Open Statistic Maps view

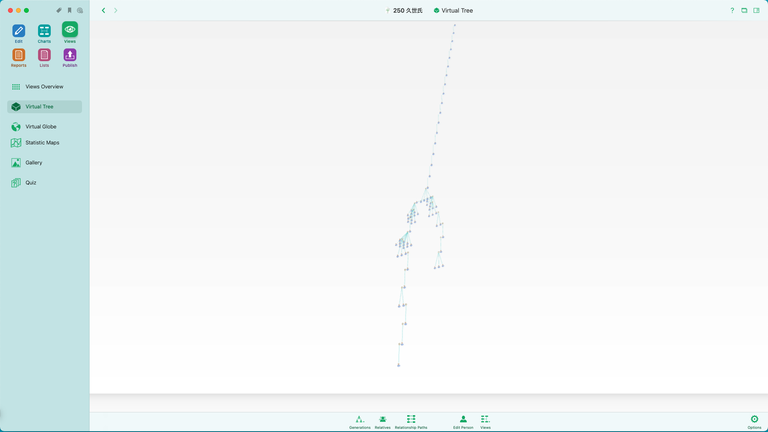45,143
